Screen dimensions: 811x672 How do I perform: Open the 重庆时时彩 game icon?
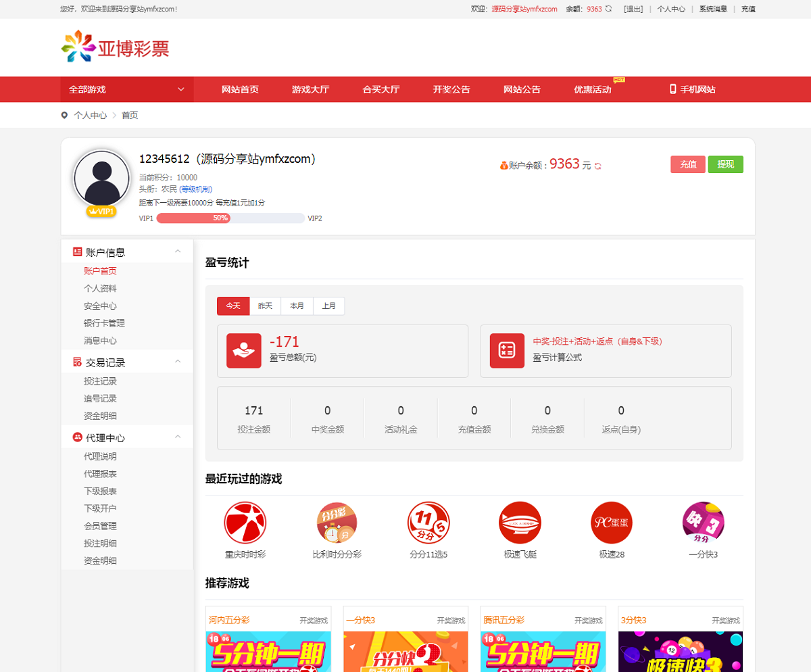click(x=245, y=523)
